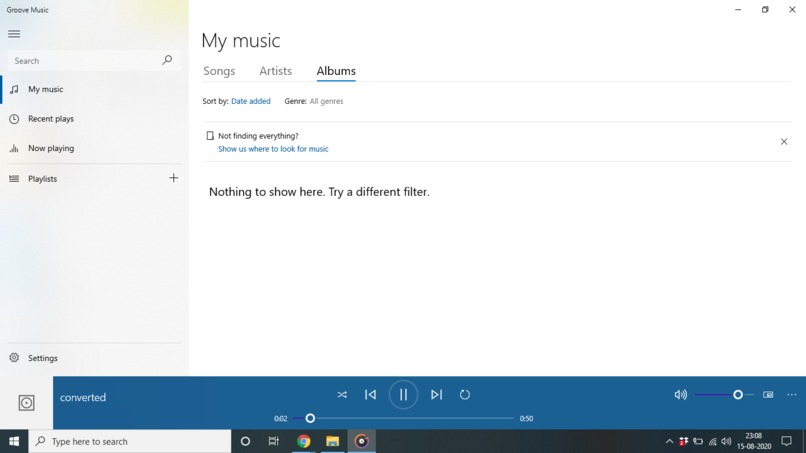Image resolution: width=806 pixels, height=453 pixels.
Task: Click the volume slider handle
Action: click(x=738, y=395)
